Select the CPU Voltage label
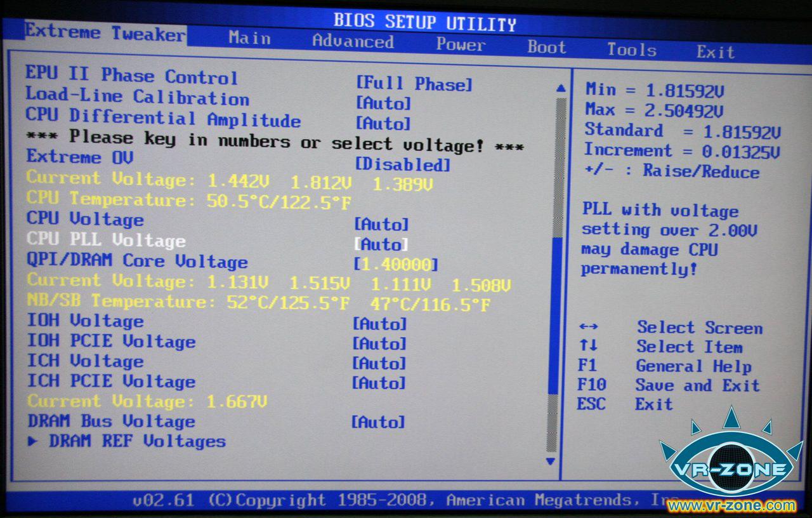This screenshot has width=812, height=518. click(85, 219)
